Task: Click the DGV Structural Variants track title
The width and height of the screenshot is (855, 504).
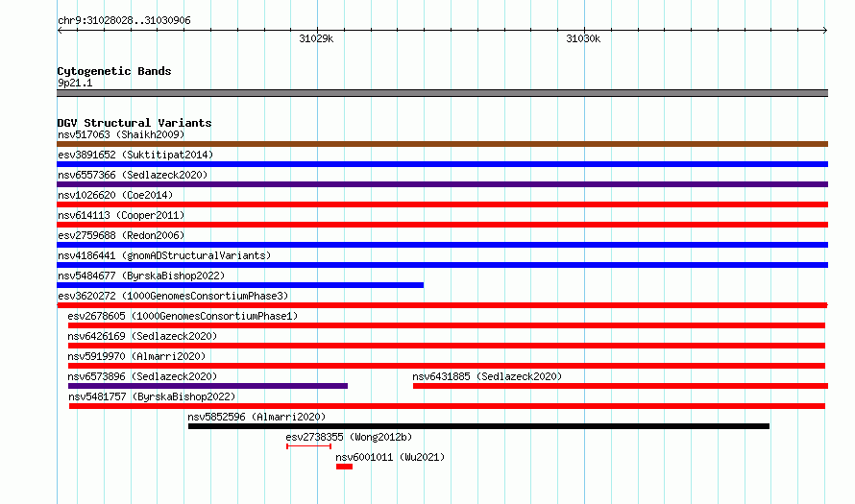Action: pyautogui.click(x=134, y=123)
